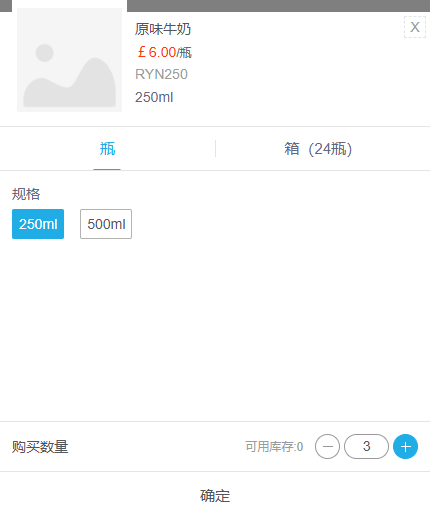Viewport: 430px width, 520px height.
Task: Open the product placeholder image
Action: coord(69,60)
